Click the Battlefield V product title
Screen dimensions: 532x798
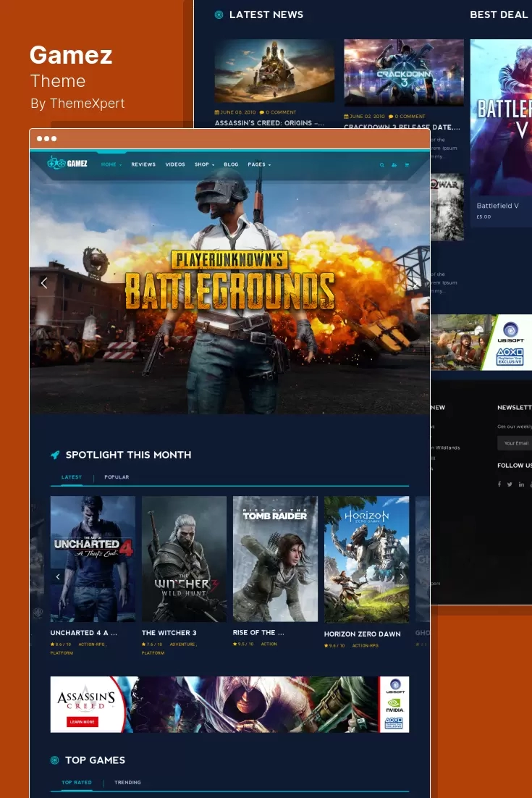[x=497, y=206]
